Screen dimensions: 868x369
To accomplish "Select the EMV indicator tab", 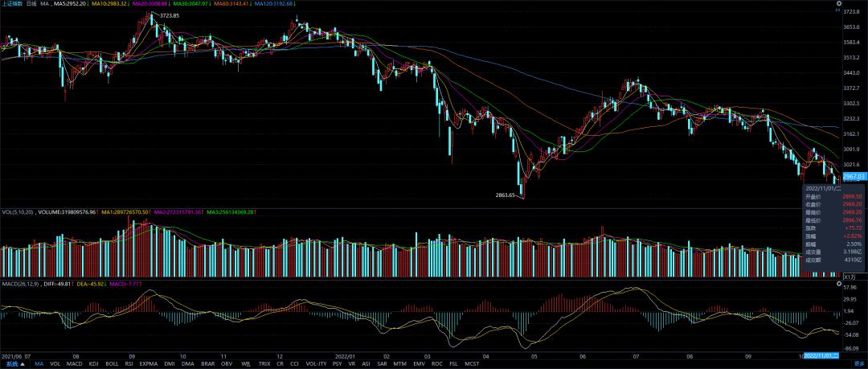I will click(419, 364).
